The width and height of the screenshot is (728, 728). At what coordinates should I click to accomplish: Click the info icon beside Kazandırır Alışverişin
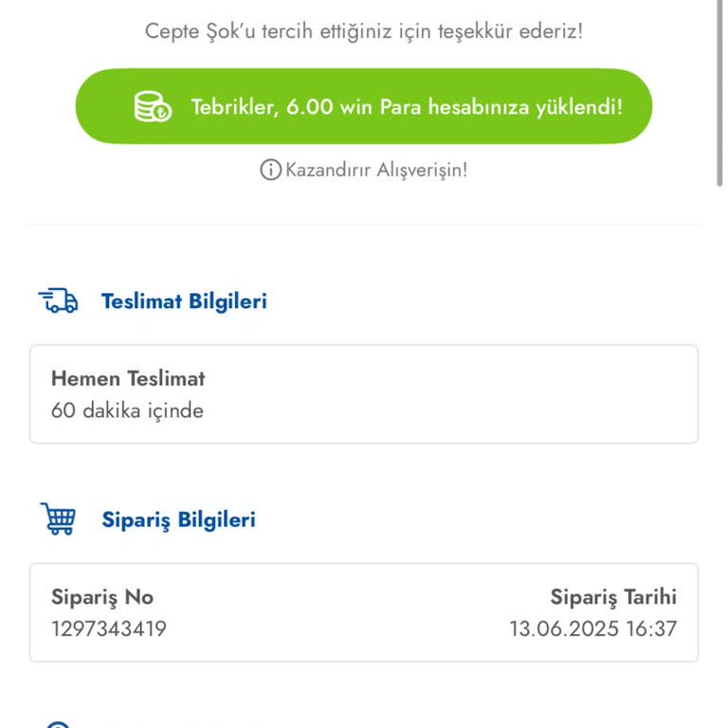[270, 171]
